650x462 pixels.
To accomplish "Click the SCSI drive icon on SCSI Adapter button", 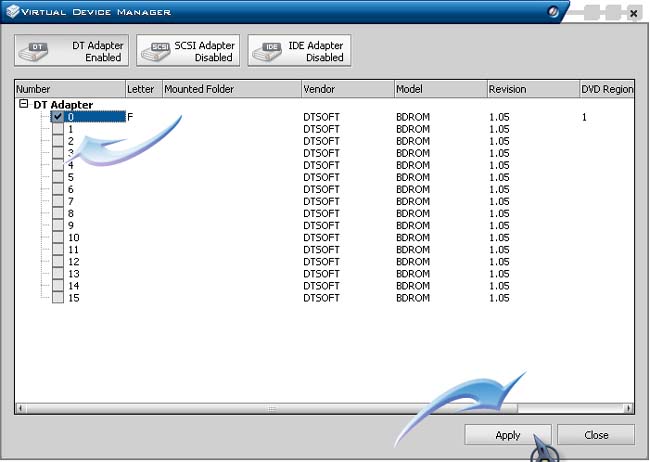I will click(x=155, y=51).
